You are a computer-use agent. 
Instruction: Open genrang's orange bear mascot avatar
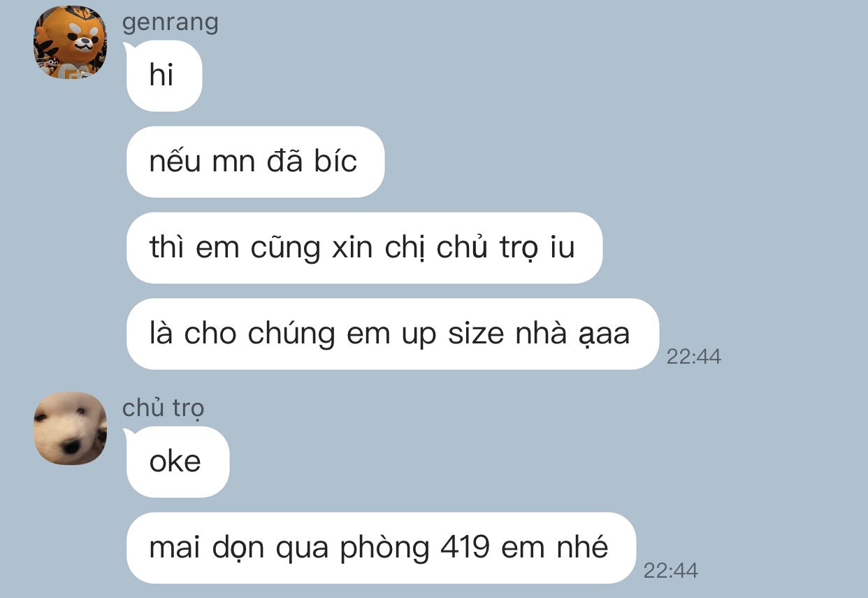point(71,42)
